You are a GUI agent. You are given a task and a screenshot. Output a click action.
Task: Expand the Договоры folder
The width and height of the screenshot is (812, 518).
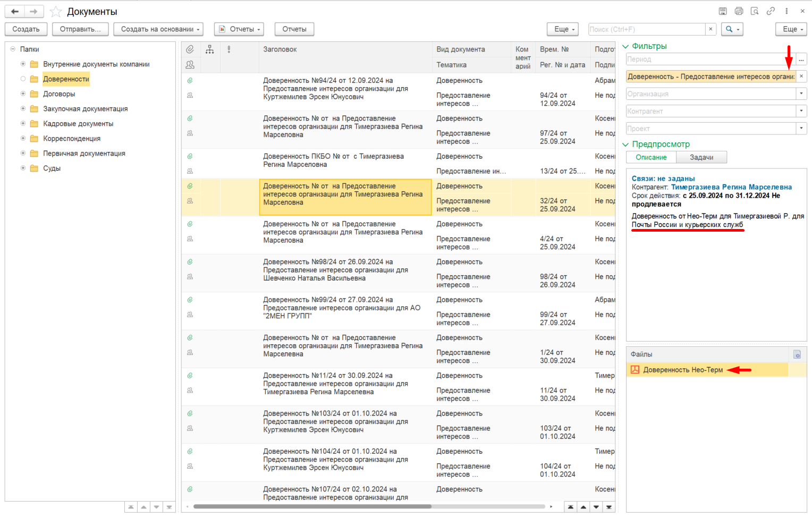(x=23, y=94)
